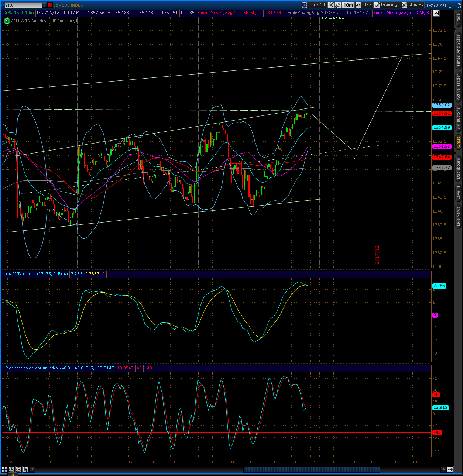Image resolution: width=463 pixels, height=476 pixels.
Task: Click the SimpleMovingAvg (CLOSE, 200, 0) label
Action: point(318,13)
